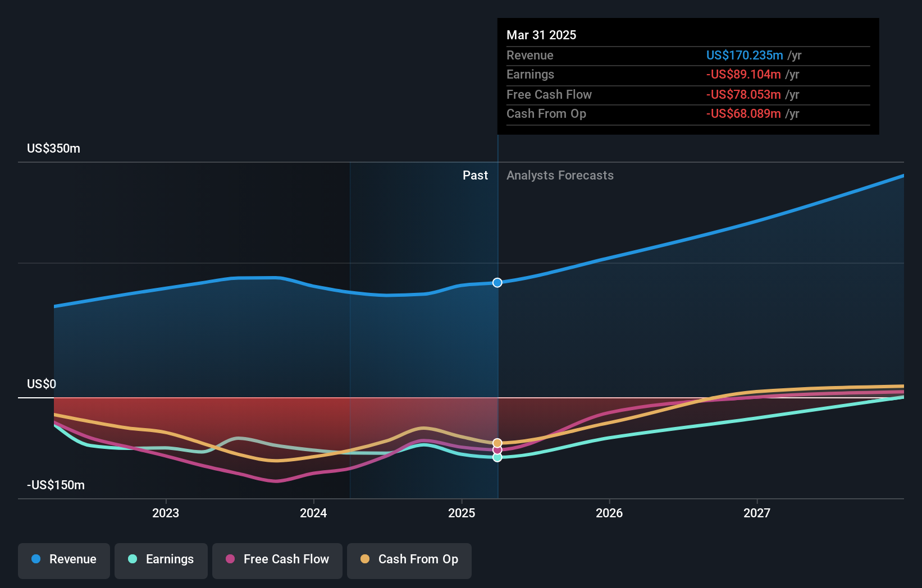Click the Earnings row label in tooltip
Screen dimensions: 922x588
point(530,75)
